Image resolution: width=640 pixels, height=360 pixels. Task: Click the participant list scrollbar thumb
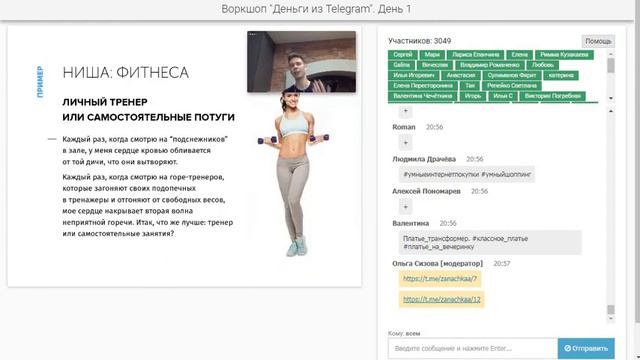(x=611, y=65)
